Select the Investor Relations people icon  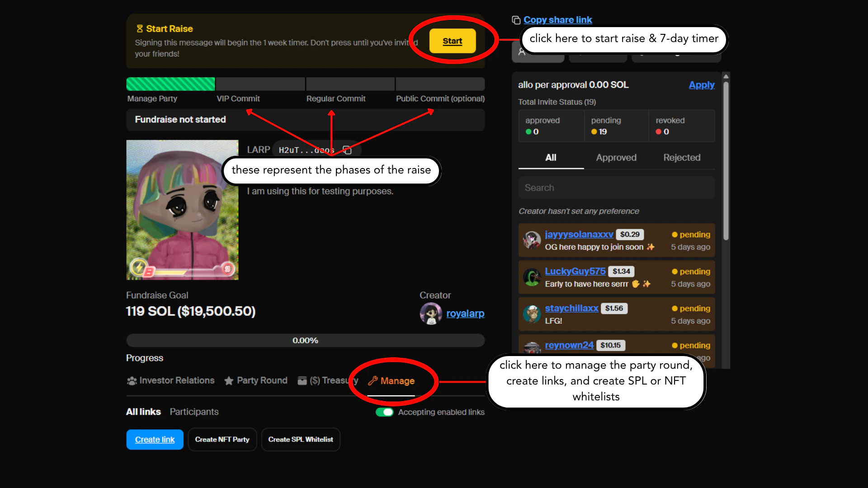pyautogui.click(x=131, y=381)
